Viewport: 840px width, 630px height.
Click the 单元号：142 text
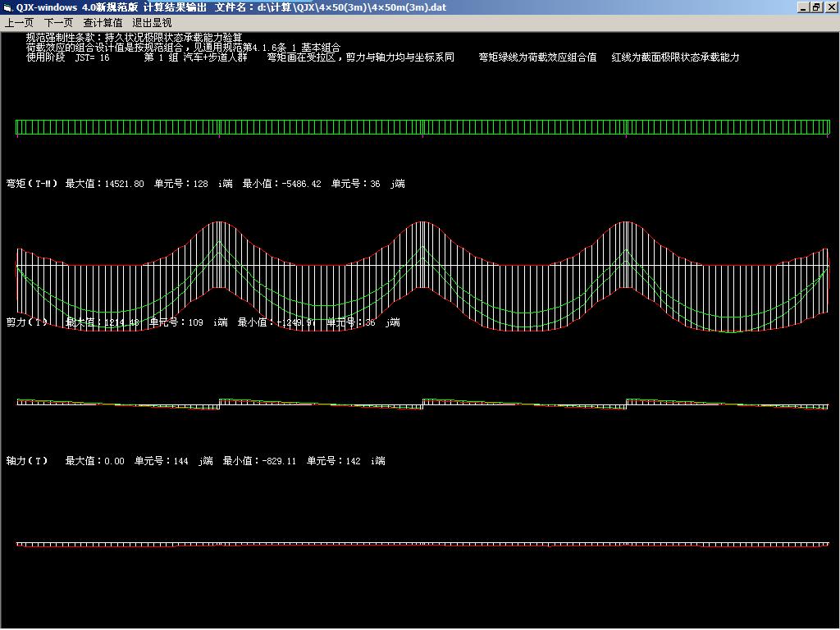point(333,461)
